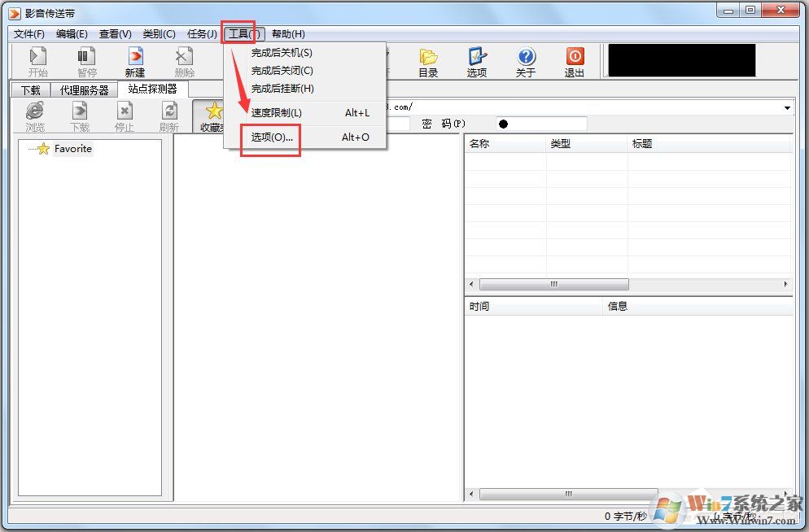Click the 关于 (About) toolbar icon
The image size is (809, 532).
[526, 61]
